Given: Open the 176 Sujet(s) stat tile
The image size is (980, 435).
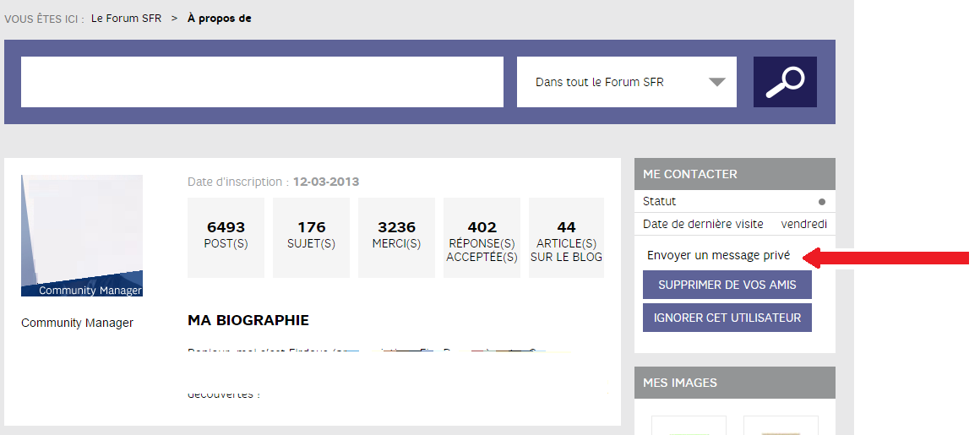Looking at the screenshot, I should 311,237.
